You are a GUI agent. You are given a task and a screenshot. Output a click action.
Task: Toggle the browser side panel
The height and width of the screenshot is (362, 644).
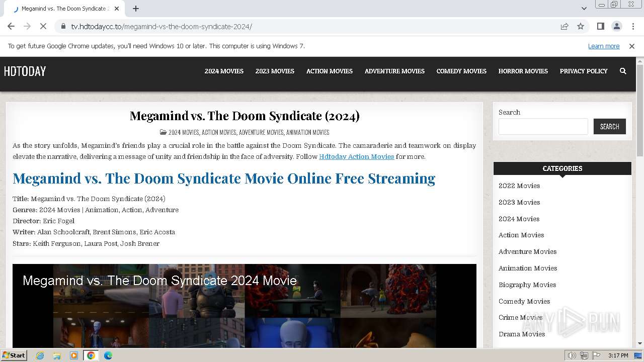coord(600,26)
